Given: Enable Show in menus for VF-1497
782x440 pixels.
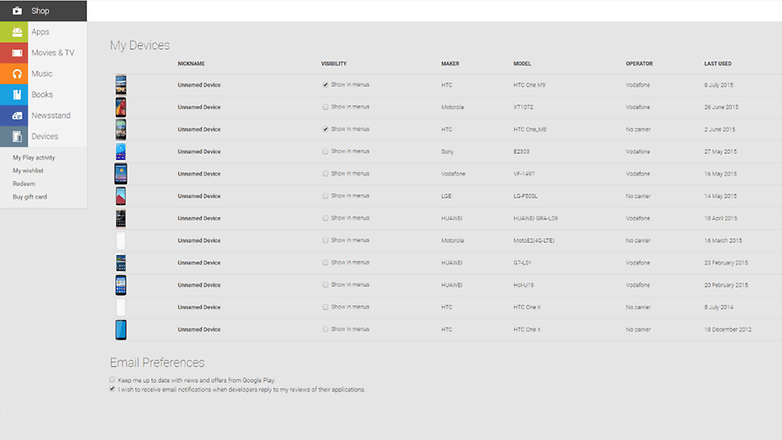Looking at the screenshot, I should click(325, 174).
